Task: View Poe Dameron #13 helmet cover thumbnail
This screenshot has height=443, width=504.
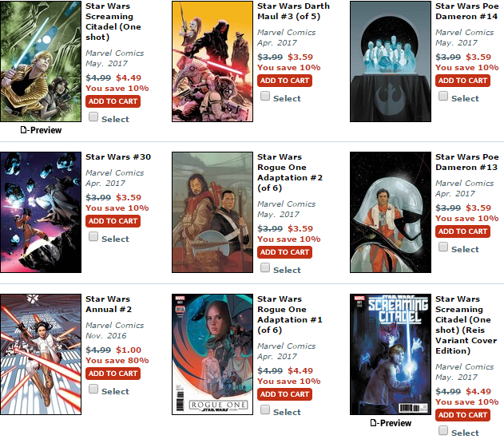Action: coord(391,212)
